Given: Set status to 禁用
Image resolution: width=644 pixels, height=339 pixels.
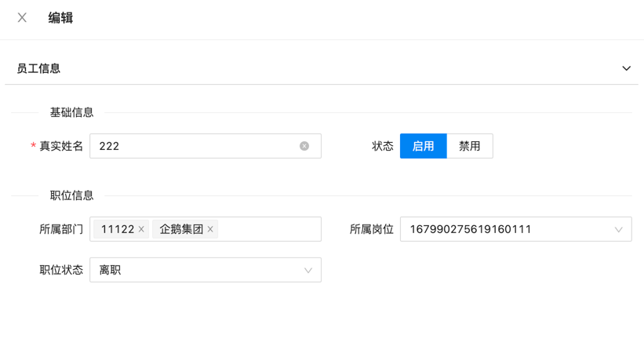Looking at the screenshot, I should tap(469, 146).
